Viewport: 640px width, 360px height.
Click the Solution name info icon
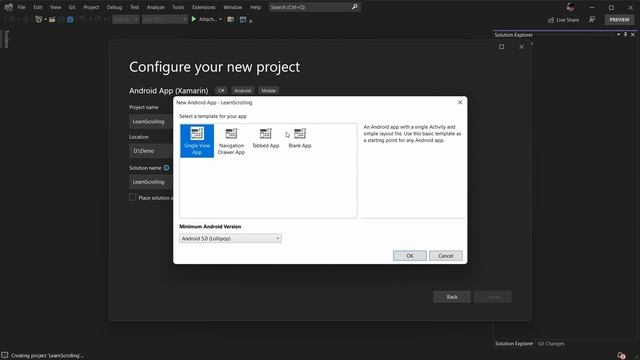tap(167, 168)
